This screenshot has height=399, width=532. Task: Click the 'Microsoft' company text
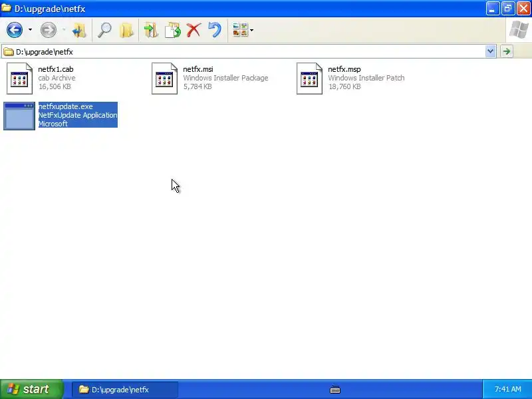(x=53, y=124)
